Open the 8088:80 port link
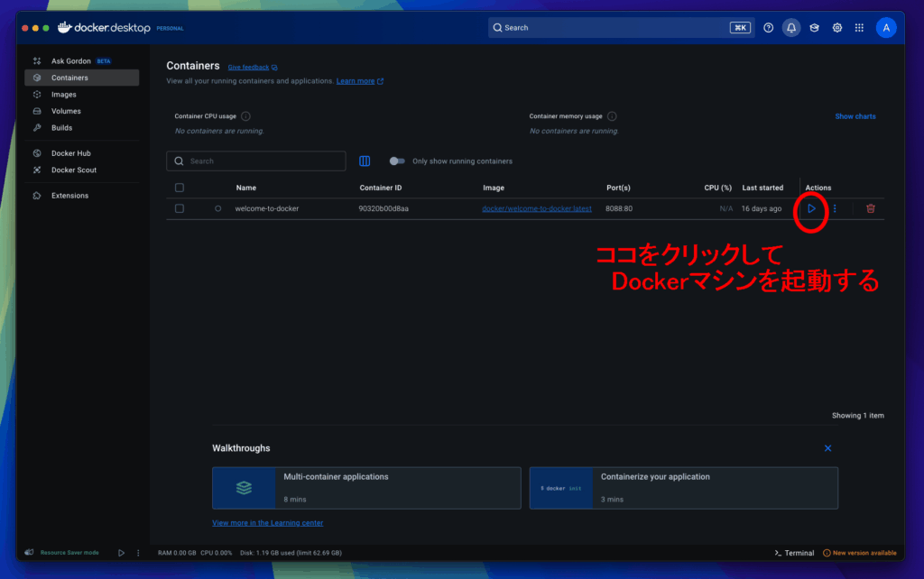 pyautogui.click(x=619, y=208)
